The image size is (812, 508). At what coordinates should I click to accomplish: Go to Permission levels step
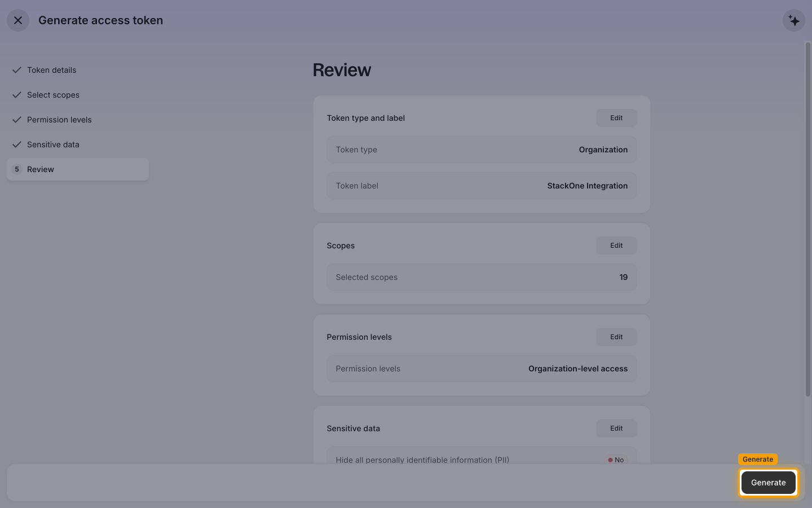point(78,120)
